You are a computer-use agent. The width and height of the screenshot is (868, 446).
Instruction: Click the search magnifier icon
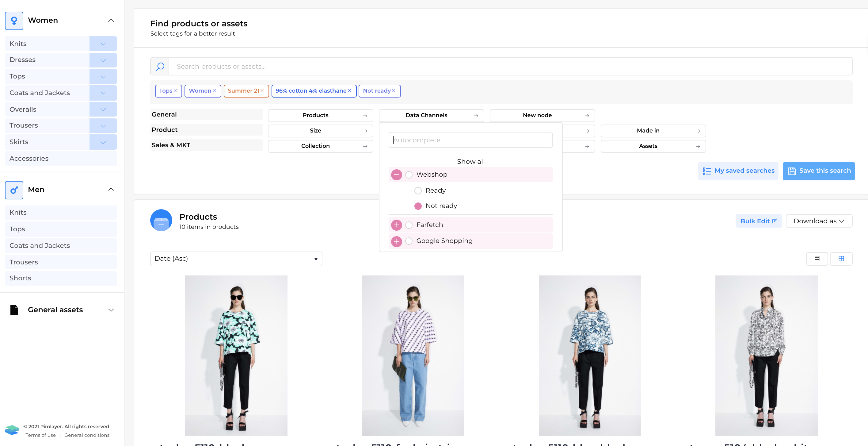[160, 67]
